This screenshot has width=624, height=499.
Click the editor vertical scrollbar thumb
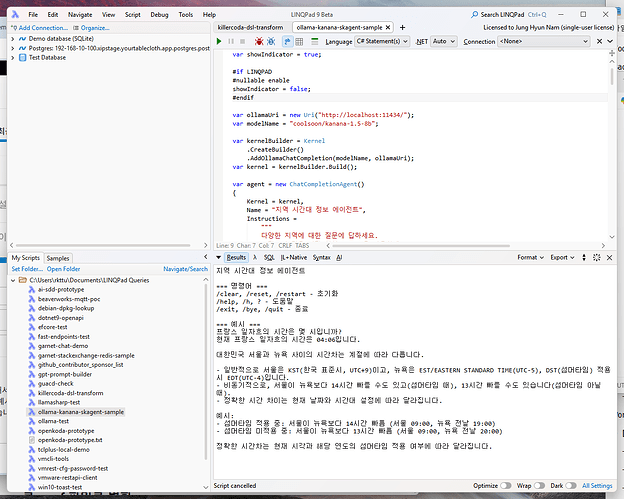pyautogui.click(x=612, y=76)
